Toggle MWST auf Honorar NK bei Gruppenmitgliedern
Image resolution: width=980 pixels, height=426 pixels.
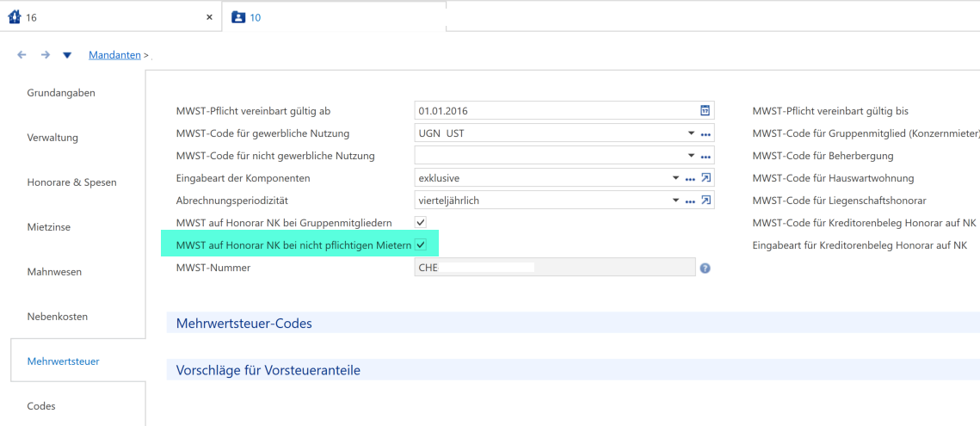click(x=421, y=222)
